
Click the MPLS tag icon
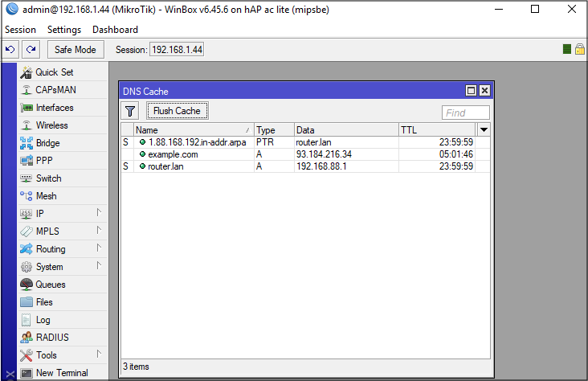click(27, 231)
